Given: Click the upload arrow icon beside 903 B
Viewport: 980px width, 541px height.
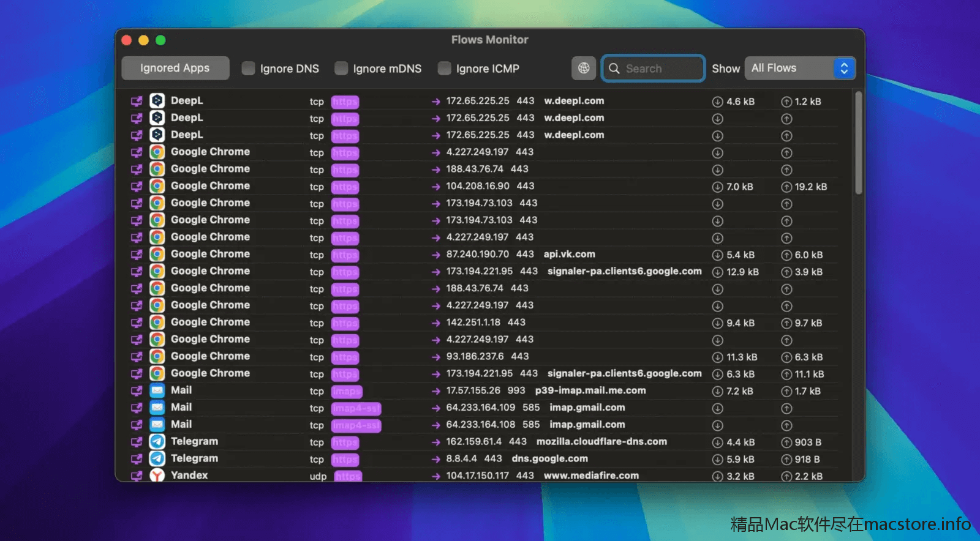Looking at the screenshot, I should (x=786, y=442).
